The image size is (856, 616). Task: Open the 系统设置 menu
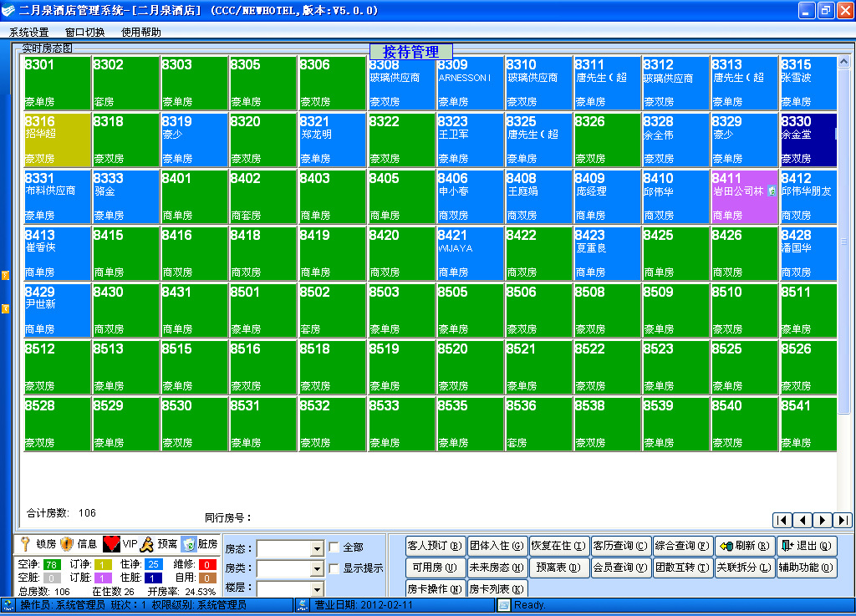point(29,33)
